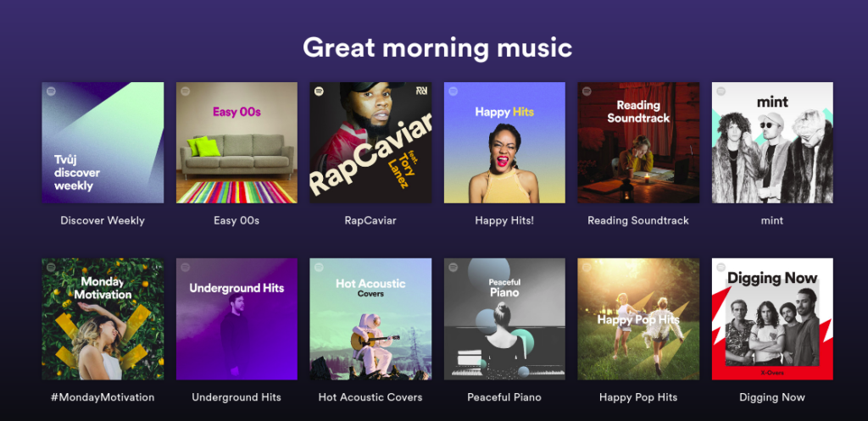Click Spotify logo on Hot Acoustic Covers

tap(319, 267)
